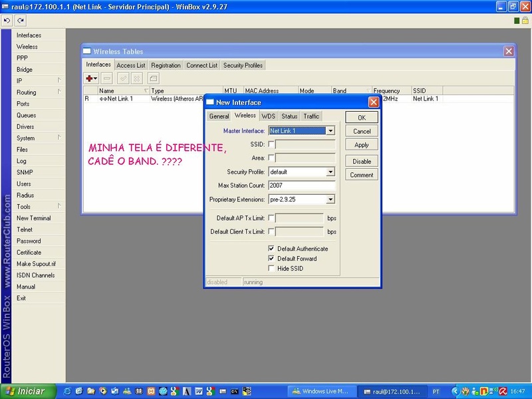Enable the Default Client Tx Limit checkbox
Screen dimensions: 532x399
pos(271,231)
